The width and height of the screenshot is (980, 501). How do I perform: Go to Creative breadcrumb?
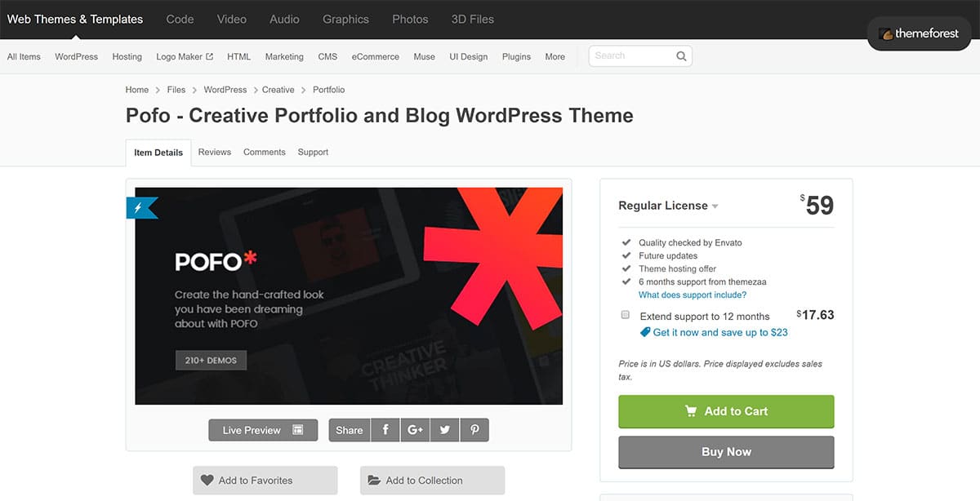278,90
